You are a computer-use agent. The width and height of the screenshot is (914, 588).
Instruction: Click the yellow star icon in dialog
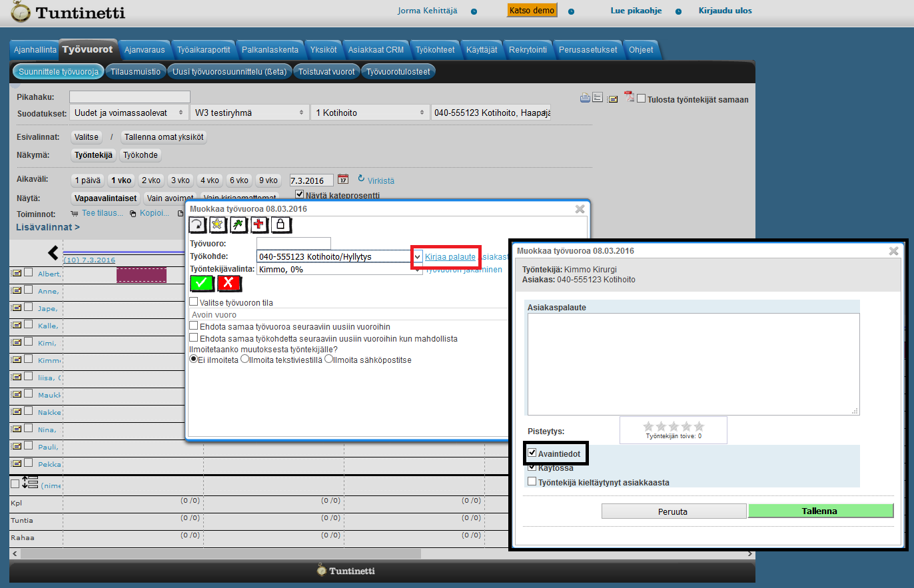217,225
